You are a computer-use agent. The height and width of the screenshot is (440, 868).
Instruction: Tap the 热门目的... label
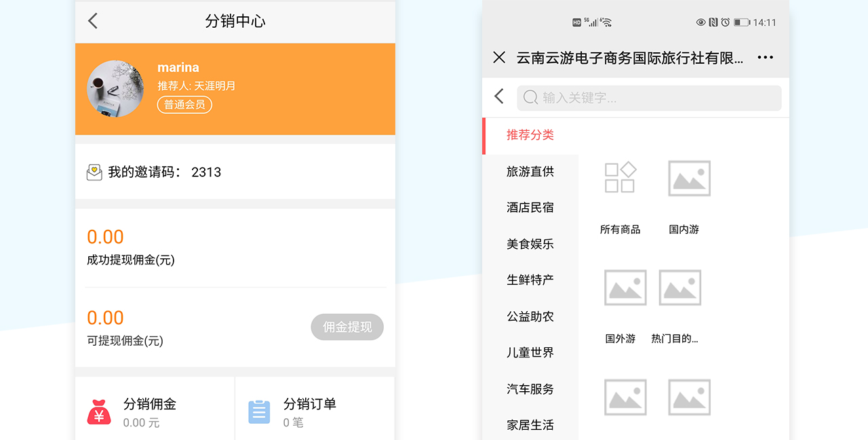674,339
